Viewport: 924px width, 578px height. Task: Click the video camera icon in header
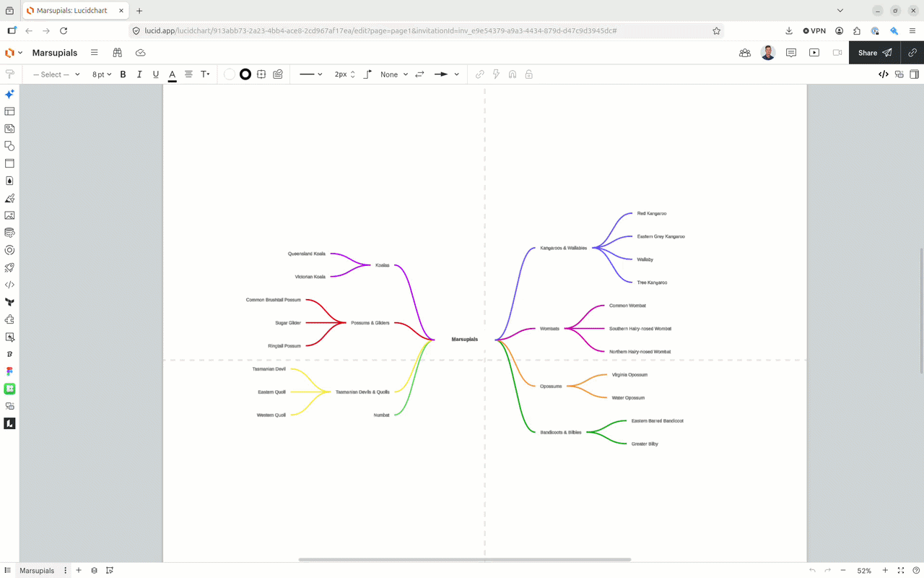coord(837,53)
